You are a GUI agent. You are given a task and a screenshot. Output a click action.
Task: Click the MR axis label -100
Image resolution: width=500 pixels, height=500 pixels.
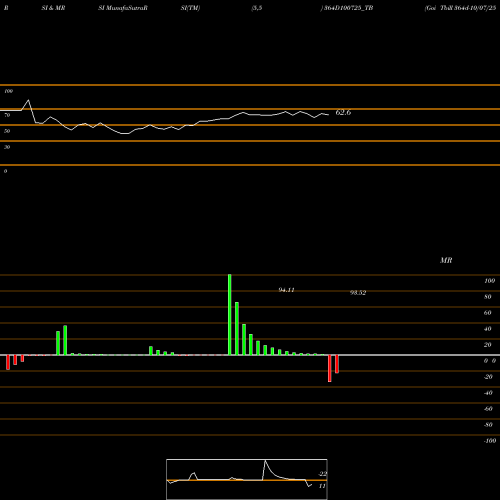pos(490,441)
